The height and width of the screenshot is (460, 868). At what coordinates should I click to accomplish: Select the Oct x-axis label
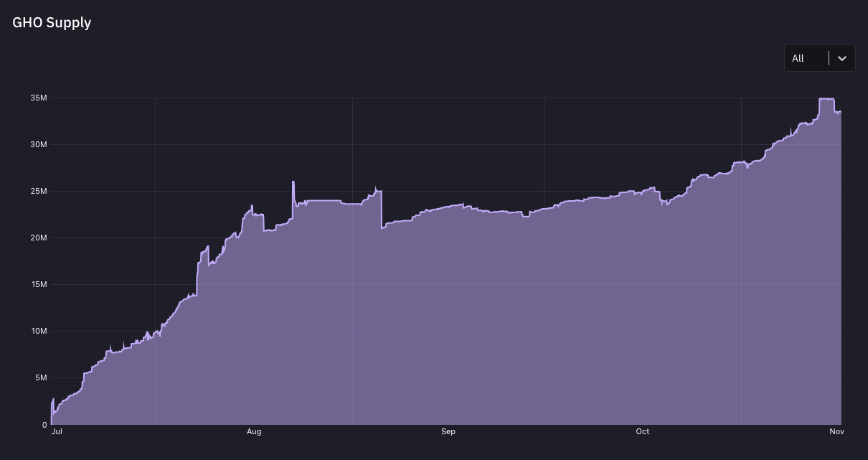coord(642,431)
